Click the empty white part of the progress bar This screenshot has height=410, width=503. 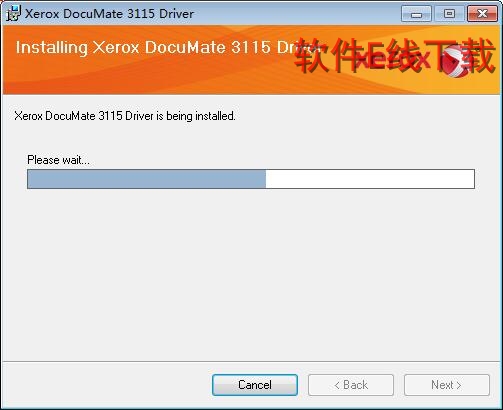coord(370,179)
